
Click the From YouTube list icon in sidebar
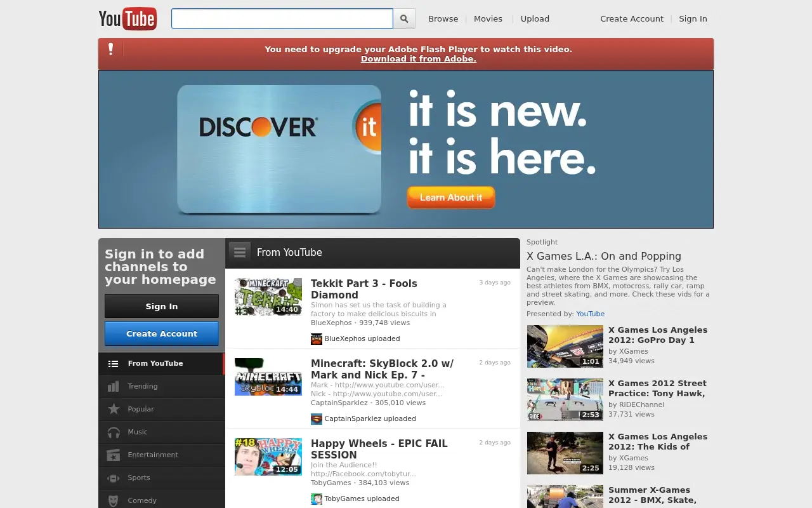pos(114,364)
